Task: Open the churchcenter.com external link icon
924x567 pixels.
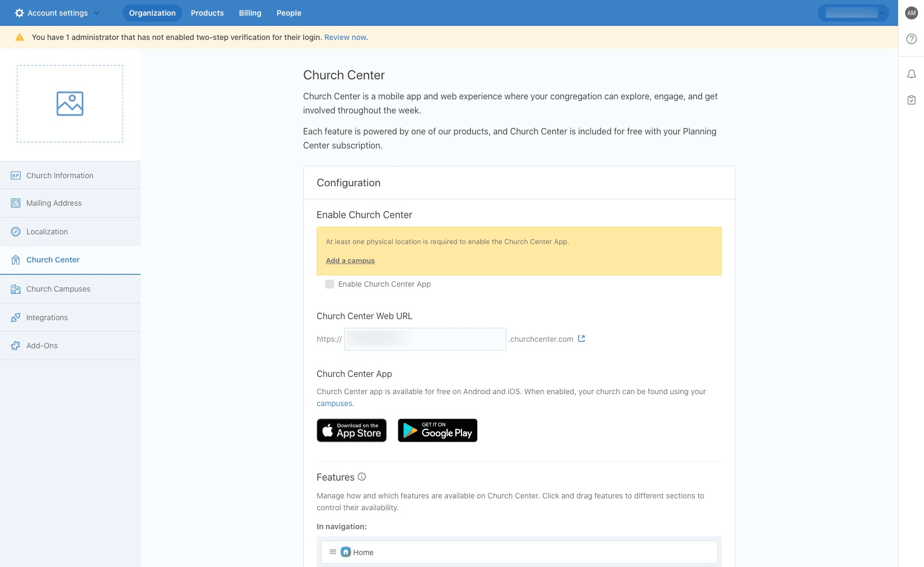Action: coord(581,339)
